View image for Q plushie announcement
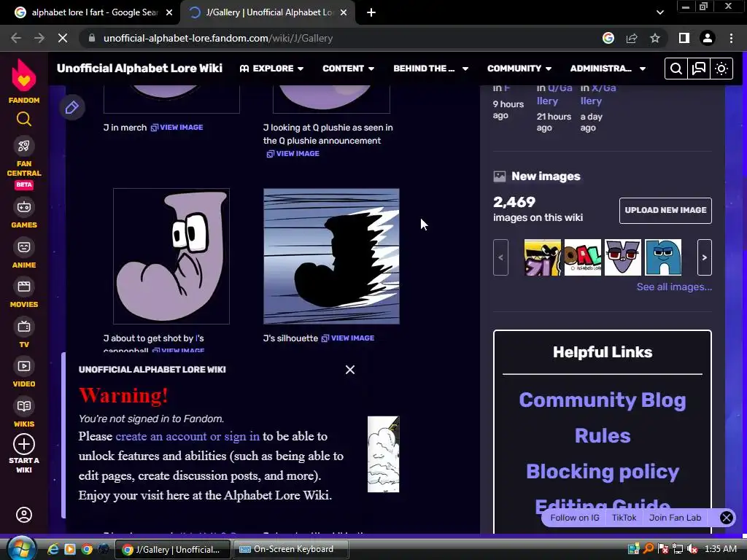Image resolution: width=747 pixels, height=560 pixels. click(293, 154)
